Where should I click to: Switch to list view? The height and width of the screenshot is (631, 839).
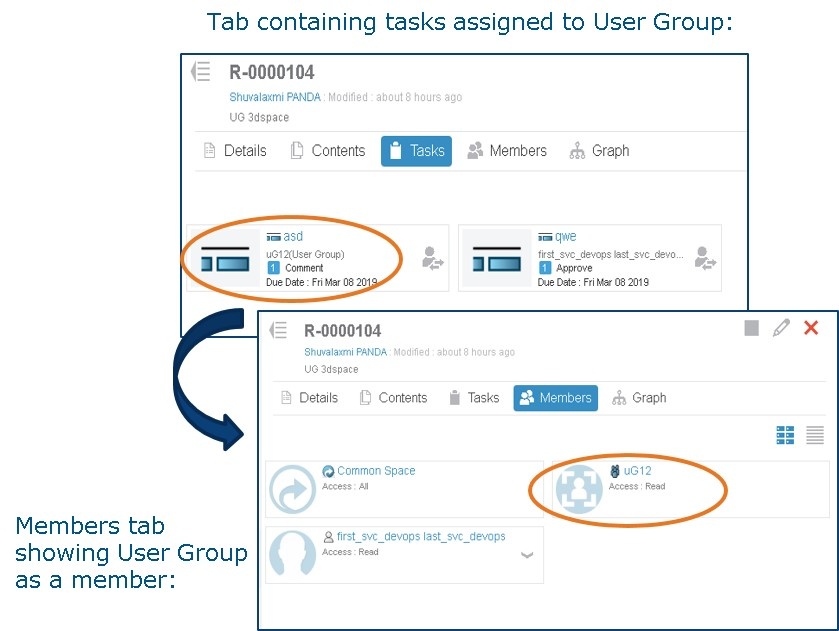pos(815,435)
